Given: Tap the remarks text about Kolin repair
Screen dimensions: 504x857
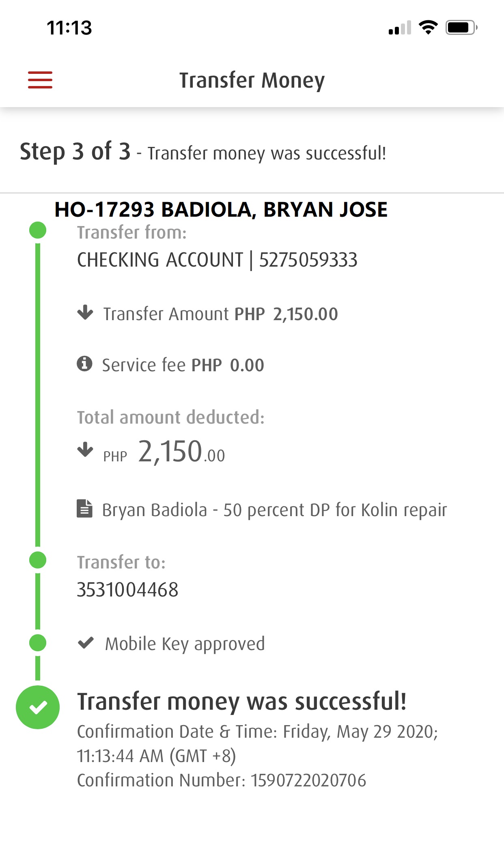Looking at the screenshot, I should pyautogui.click(x=274, y=510).
